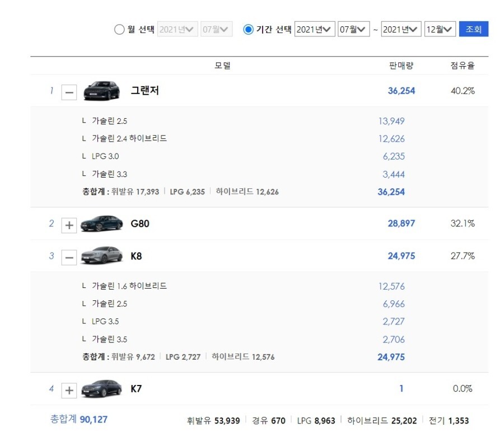Click the LPG 8,963 total
Image resolution: width=504 pixels, height=432 pixels.
click(316, 421)
